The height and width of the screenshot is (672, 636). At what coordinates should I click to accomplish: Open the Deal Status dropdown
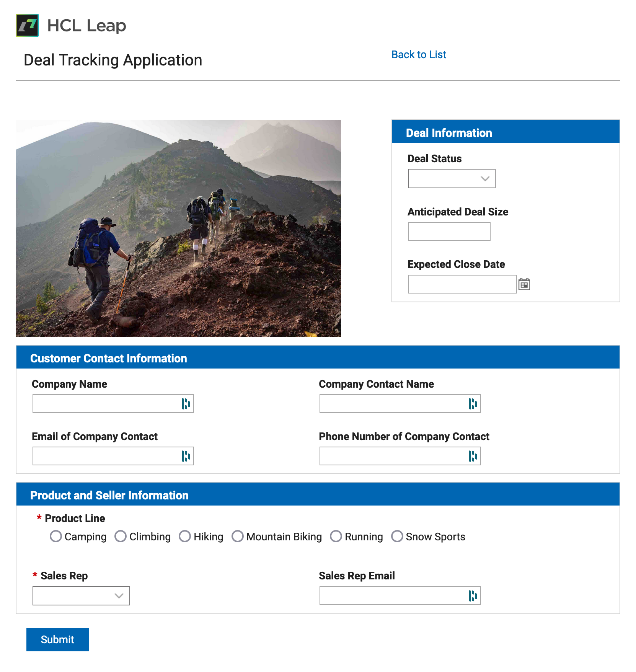452,178
